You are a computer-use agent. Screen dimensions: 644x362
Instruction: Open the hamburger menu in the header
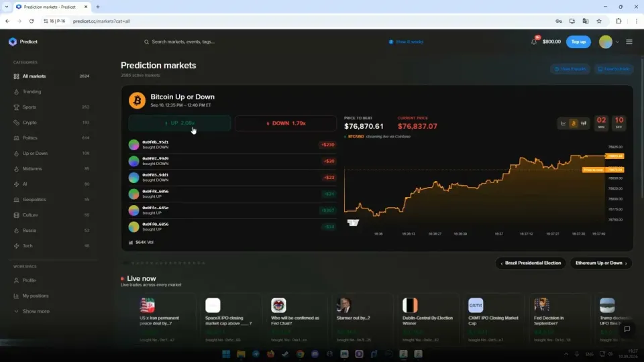click(629, 42)
